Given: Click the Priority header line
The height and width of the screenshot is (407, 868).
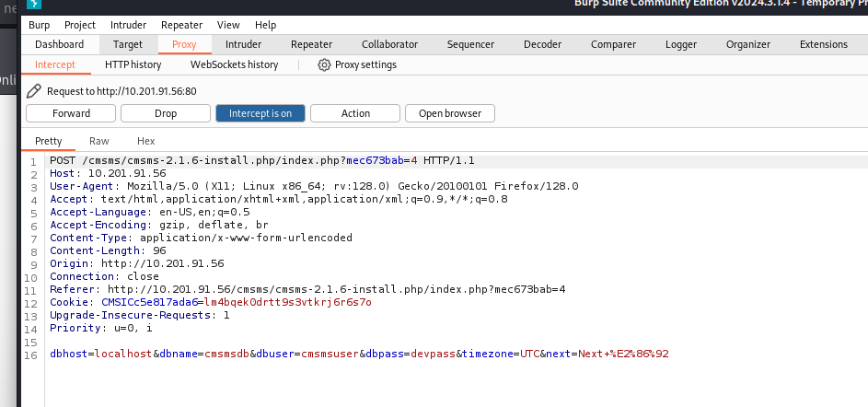Looking at the screenshot, I should [x=100, y=327].
